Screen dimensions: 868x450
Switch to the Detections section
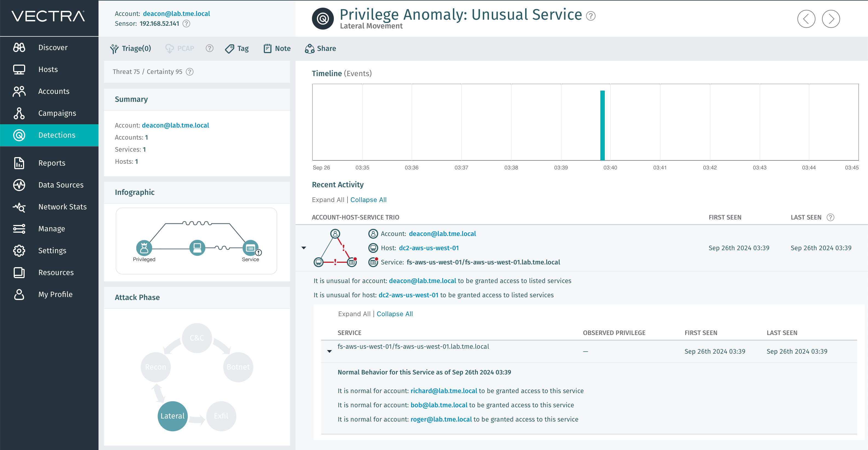(x=57, y=135)
